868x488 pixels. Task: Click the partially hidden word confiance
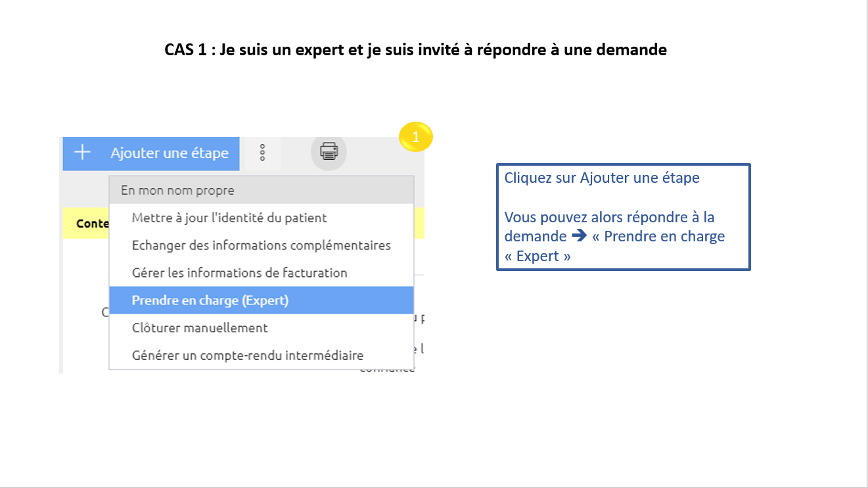tap(388, 369)
